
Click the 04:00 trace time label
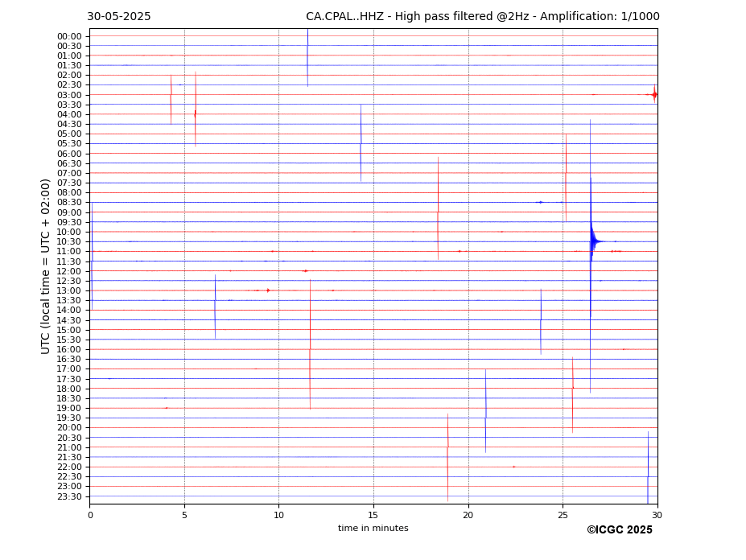69,115
